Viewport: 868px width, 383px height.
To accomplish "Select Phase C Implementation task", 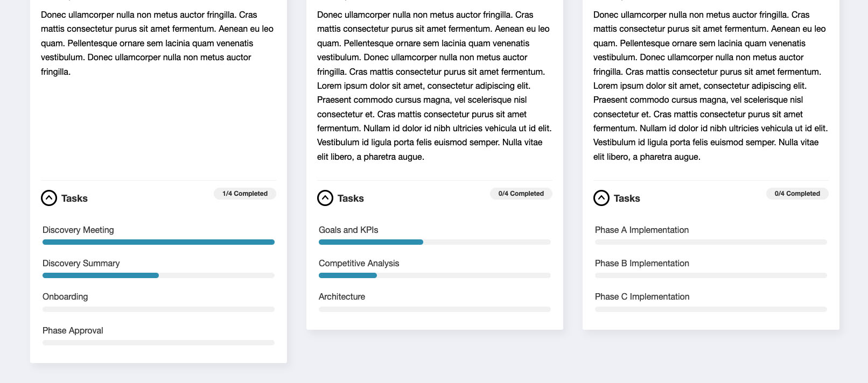I will click(642, 296).
